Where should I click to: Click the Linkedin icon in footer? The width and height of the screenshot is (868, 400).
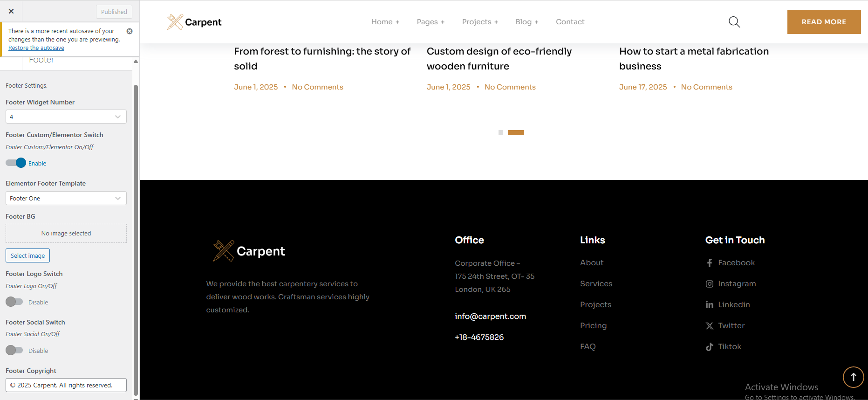pyautogui.click(x=709, y=305)
